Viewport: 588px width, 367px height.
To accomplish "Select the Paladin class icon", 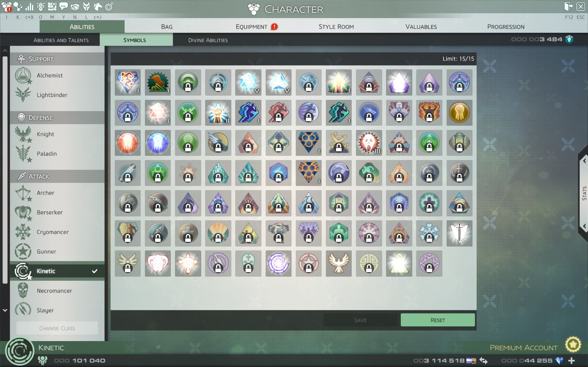I will coord(23,154).
